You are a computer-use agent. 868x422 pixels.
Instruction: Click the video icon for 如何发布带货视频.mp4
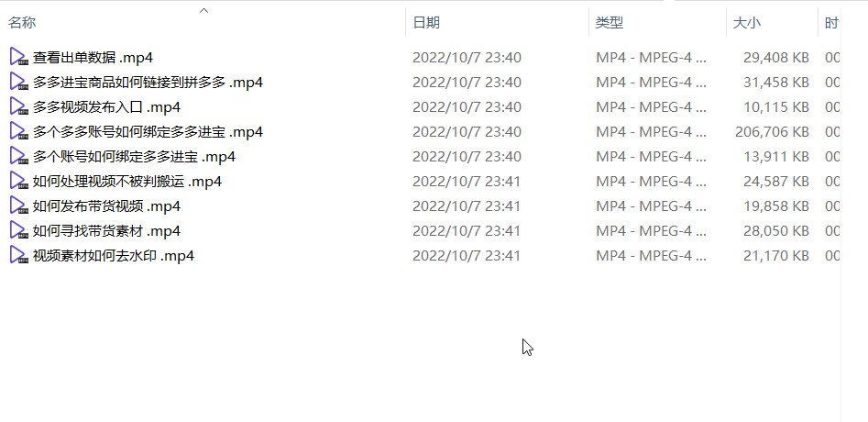click(18, 205)
